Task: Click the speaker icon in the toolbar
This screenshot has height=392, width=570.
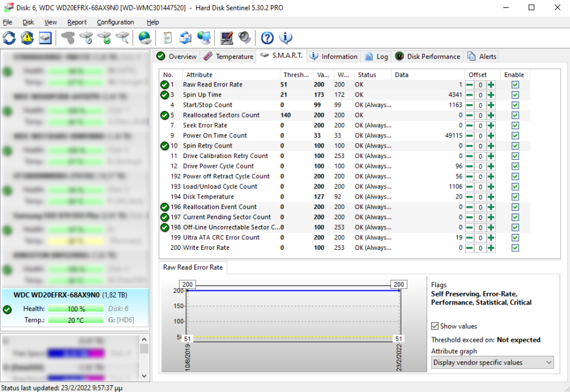Action: 245,38
